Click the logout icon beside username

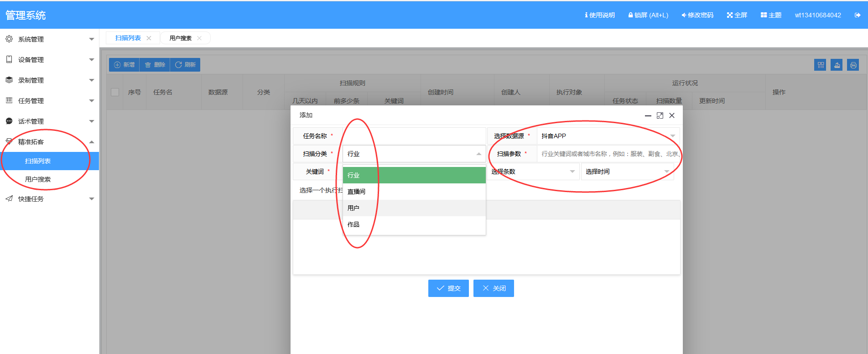(858, 15)
